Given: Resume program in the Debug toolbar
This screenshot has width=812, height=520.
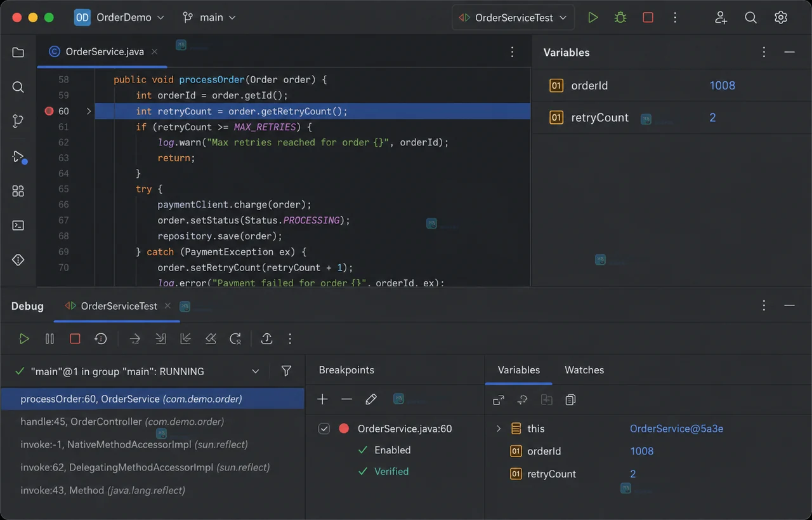Looking at the screenshot, I should pos(24,339).
